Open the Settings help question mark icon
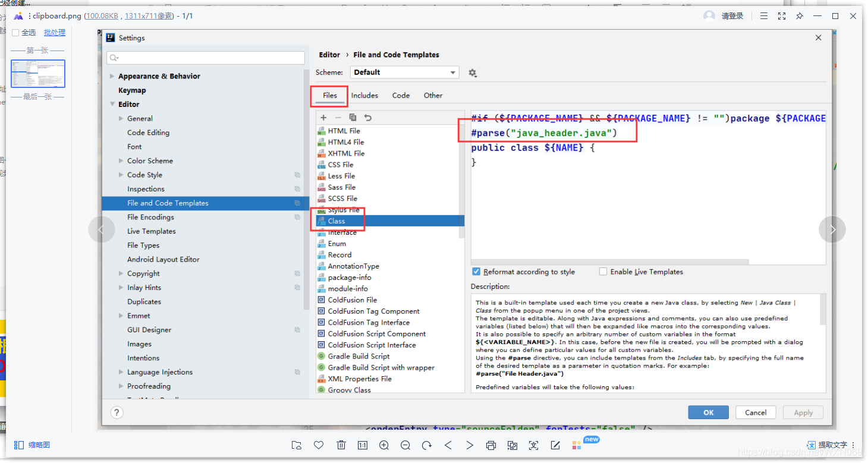This screenshot has width=868, height=463. click(x=117, y=412)
